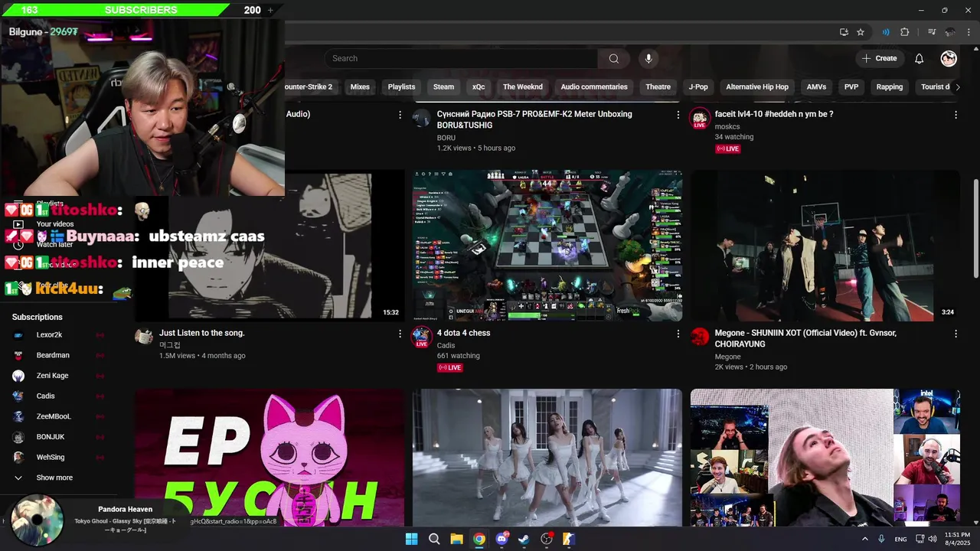The image size is (980, 551).
Task: Select the J-Pop filter chip
Action: (698, 87)
